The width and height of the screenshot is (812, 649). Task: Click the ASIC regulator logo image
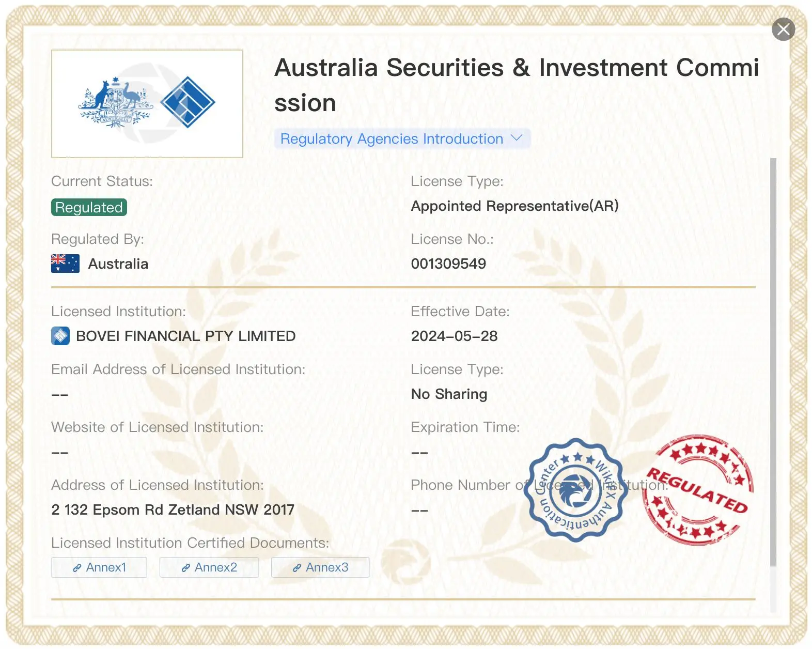coord(147,103)
